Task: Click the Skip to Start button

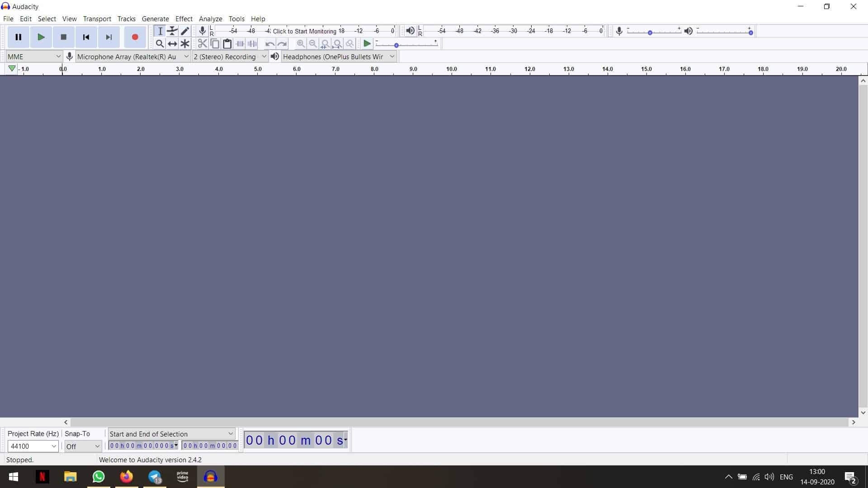Action: click(86, 37)
